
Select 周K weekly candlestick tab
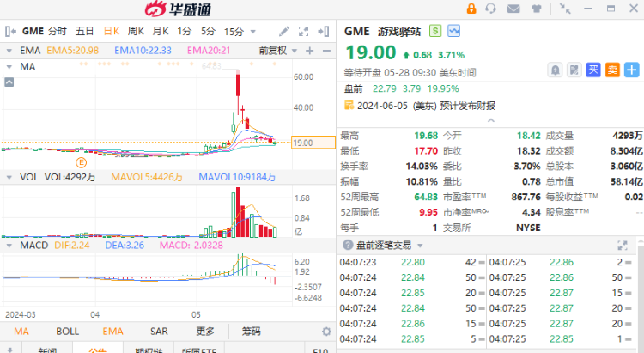click(x=136, y=31)
